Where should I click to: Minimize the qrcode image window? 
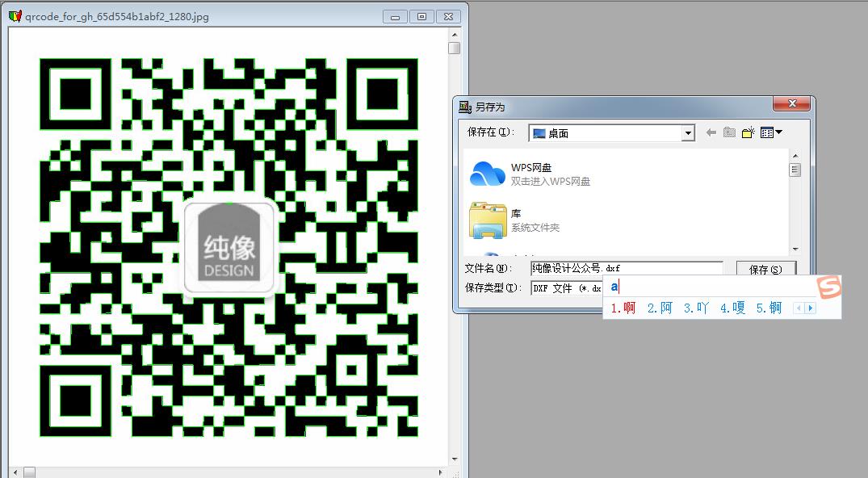(x=396, y=17)
